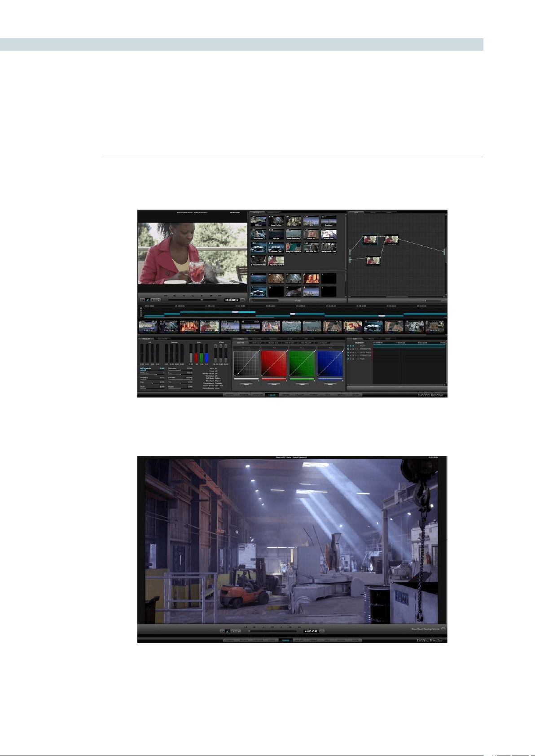Toggle the blue circle icon in the Master keyframe row
The image size is (535, 756).
348,346
